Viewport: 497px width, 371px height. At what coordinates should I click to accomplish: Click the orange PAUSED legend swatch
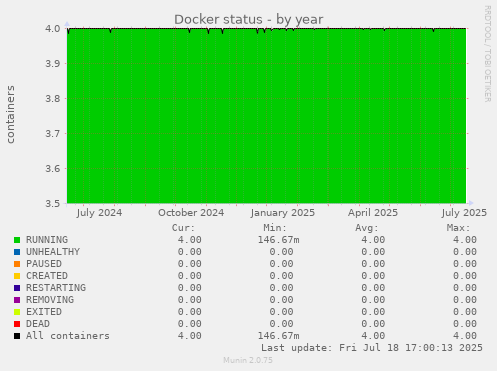17,264
